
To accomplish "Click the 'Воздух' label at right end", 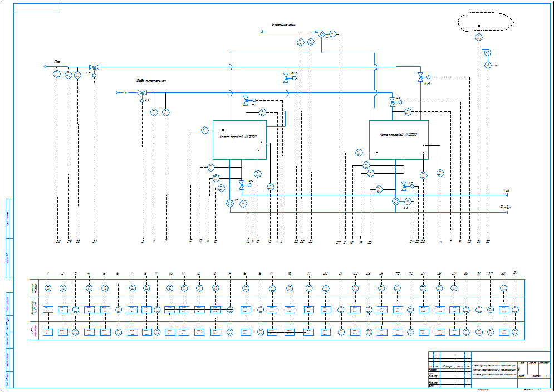I will (505, 207).
